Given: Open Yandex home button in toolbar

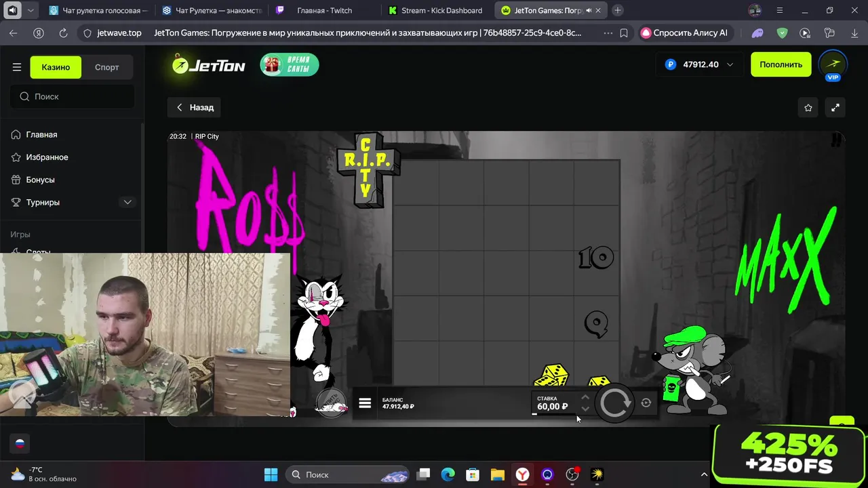Looking at the screenshot, I should pyautogui.click(x=39, y=33).
